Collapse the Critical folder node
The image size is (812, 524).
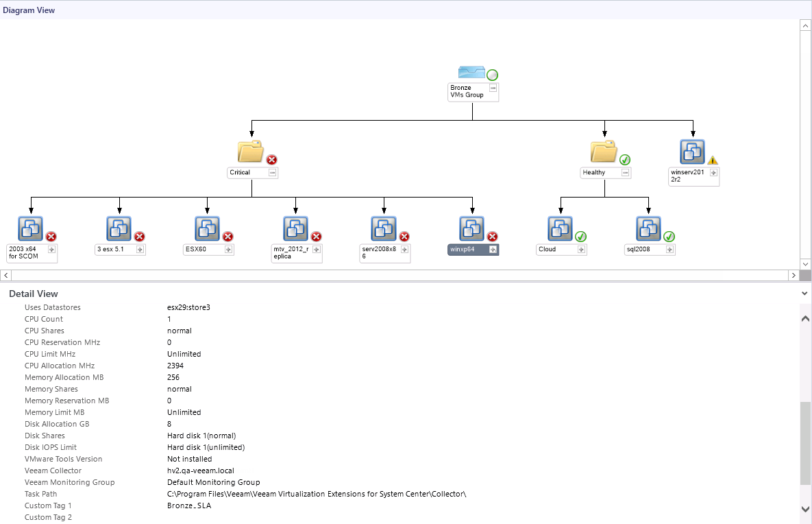(x=273, y=173)
